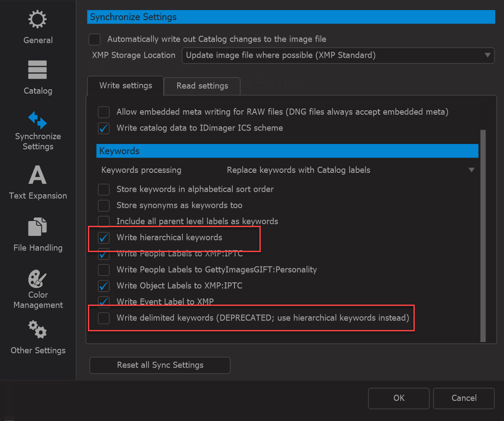Open the XMP Storage Location dropdown
The width and height of the screenshot is (504, 421).
338,56
